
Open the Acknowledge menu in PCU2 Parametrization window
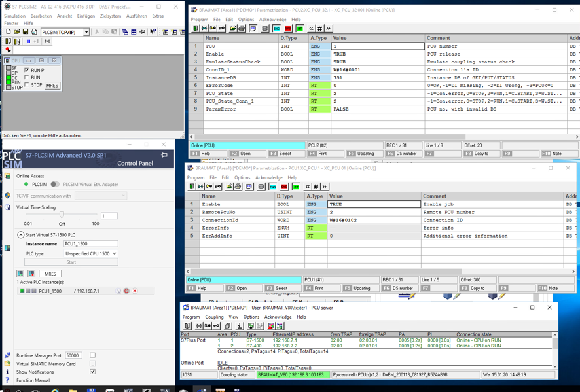[x=272, y=19]
